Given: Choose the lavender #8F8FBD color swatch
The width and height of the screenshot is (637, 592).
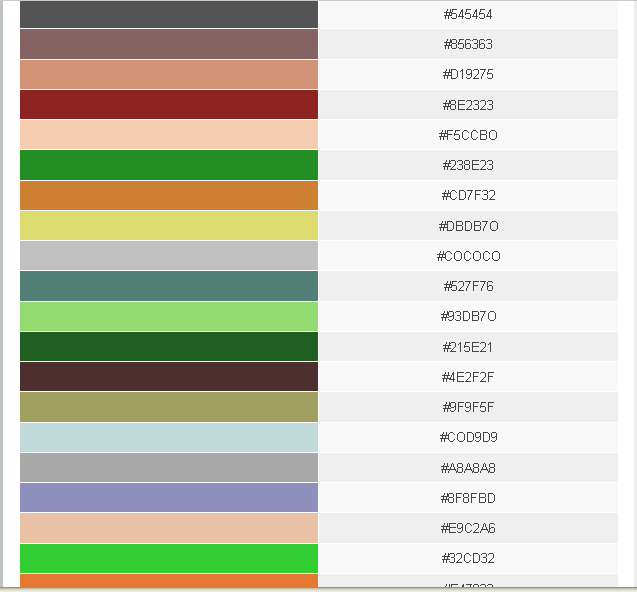Looking at the screenshot, I should coord(168,498).
